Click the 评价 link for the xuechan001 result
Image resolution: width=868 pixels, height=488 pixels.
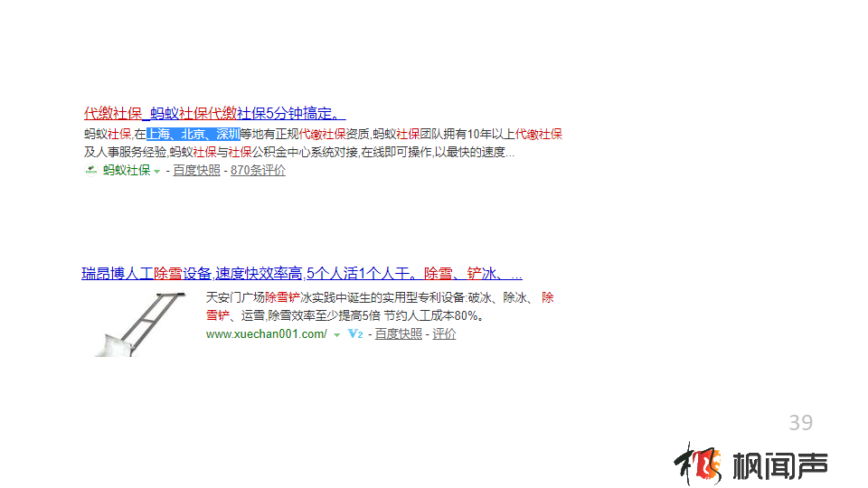click(444, 333)
